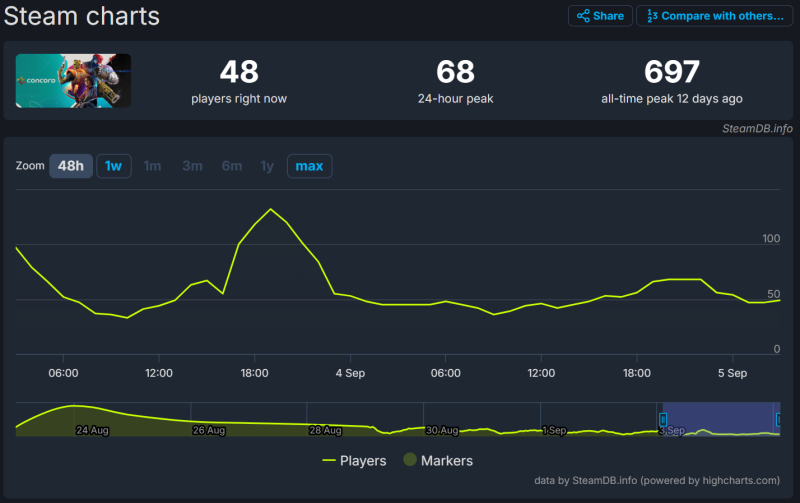Image resolution: width=800 pixels, height=503 pixels.
Task: Click the highest peak on the Players line
Action: click(270, 209)
